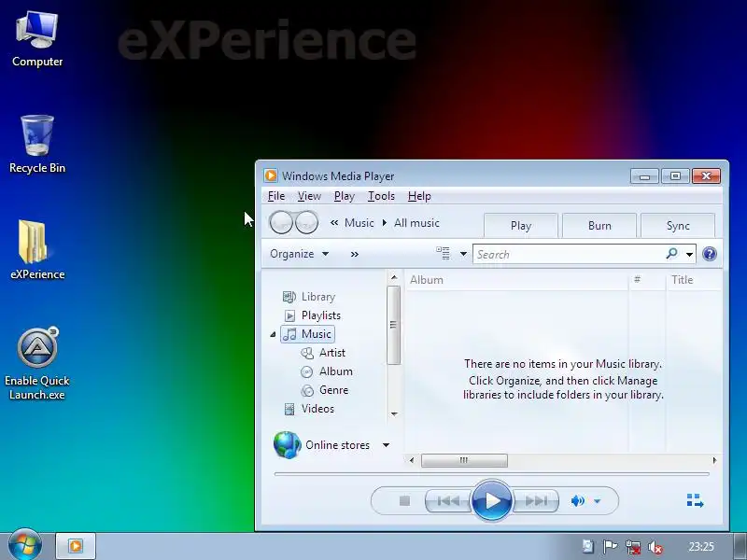Click the Windows Media Player title bar icon
The image size is (747, 560).
[271, 175]
